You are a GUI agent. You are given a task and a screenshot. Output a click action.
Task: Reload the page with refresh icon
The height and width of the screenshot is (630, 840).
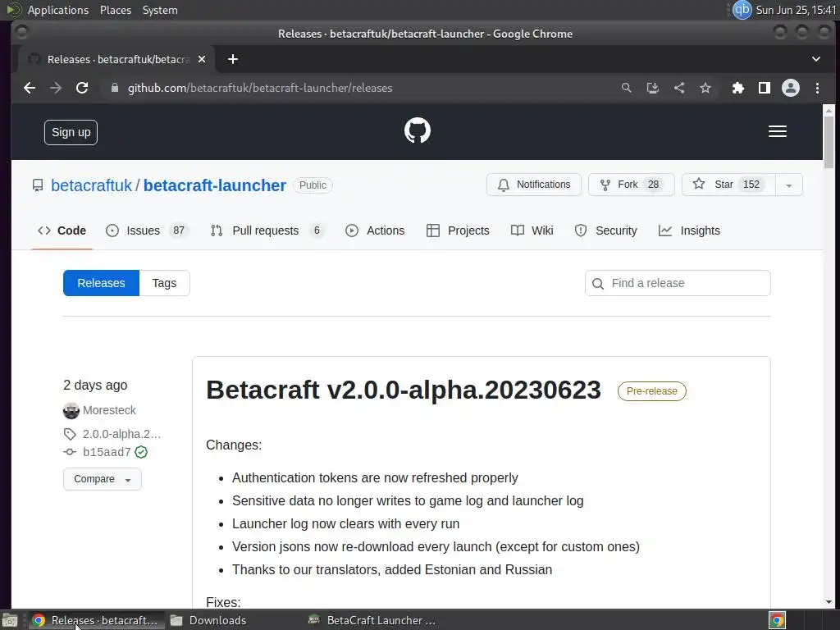(x=82, y=88)
